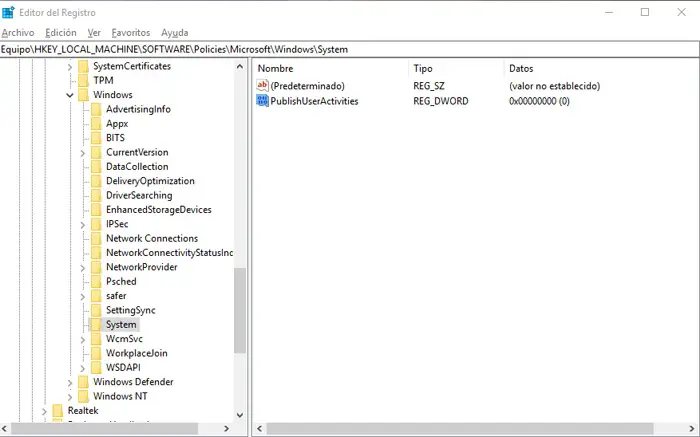Open the Archivo menu
700x437 pixels.
click(x=18, y=33)
